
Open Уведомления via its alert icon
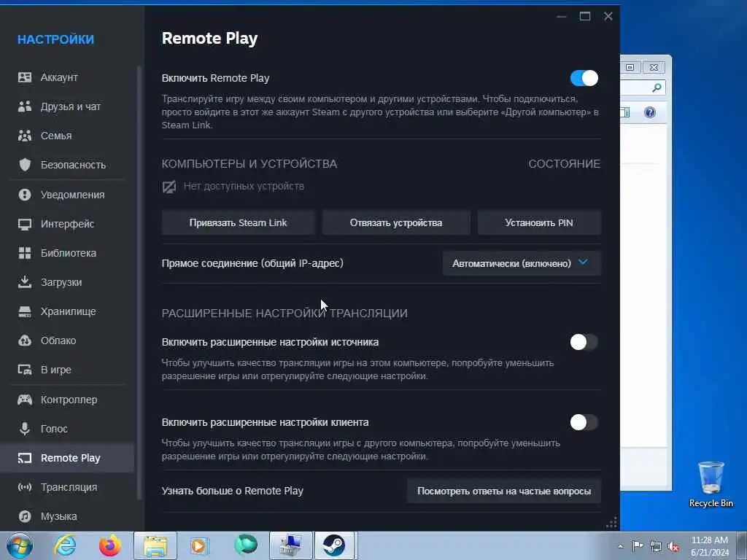coord(25,195)
